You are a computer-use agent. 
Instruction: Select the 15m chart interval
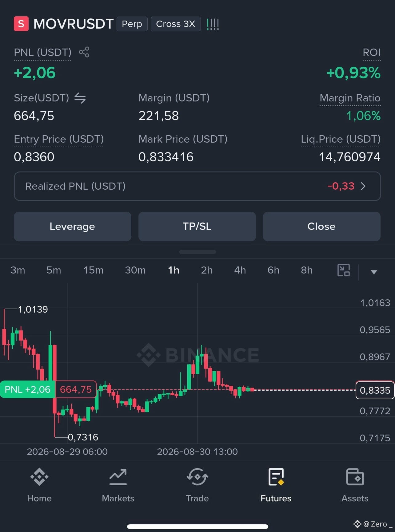click(94, 270)
